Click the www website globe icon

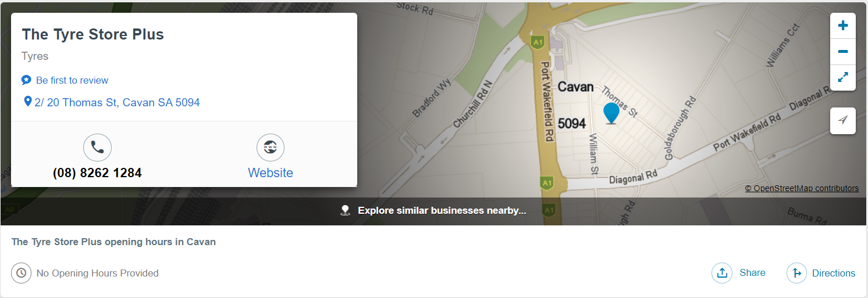coord(271,148)
